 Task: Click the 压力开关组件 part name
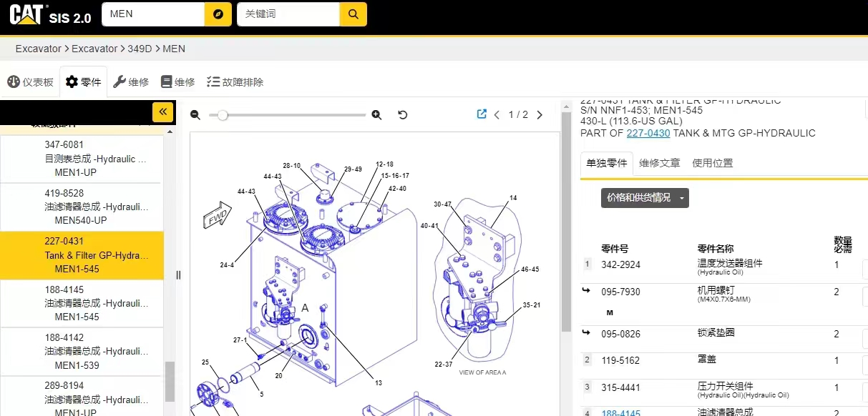(725, 386)
